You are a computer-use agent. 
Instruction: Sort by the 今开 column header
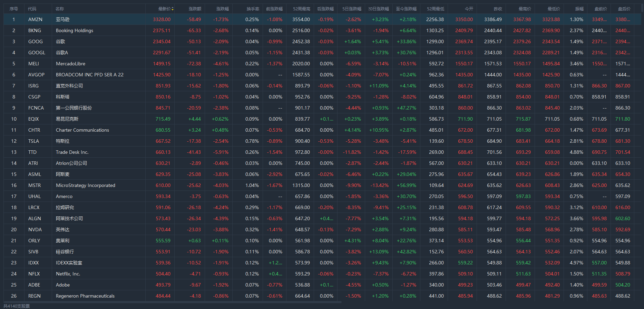point(469,9)
